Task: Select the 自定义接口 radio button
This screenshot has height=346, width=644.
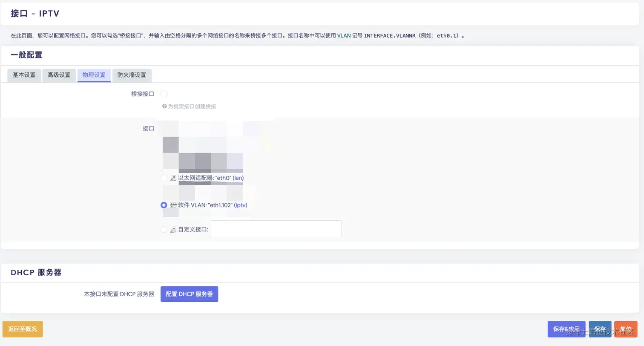Action: [x=164, y=229]
